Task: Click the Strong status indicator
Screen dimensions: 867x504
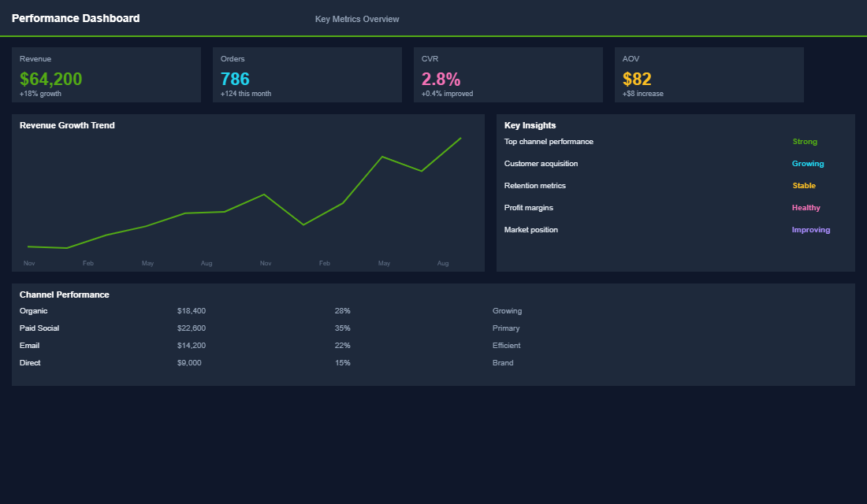Action: pyautogui.click(x=805, y=141)
